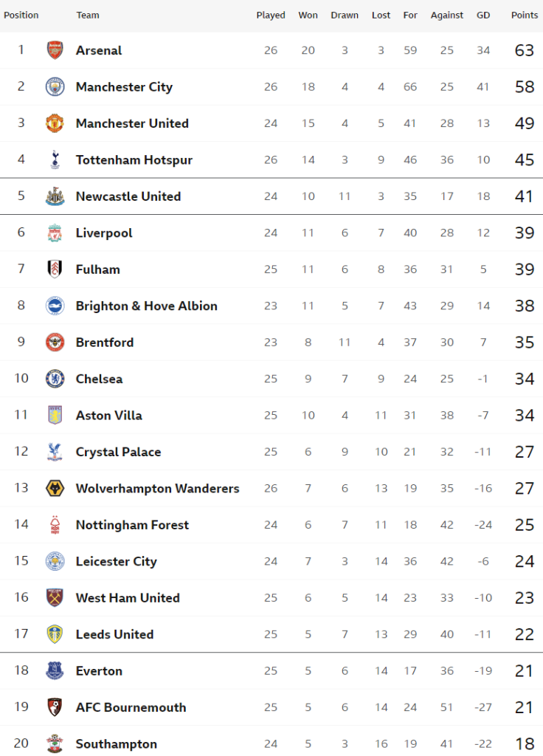Click the Wolverhampton Wanderers wolf crest
The width and height of the screenshot is (543, 756).
coord(55,488)
